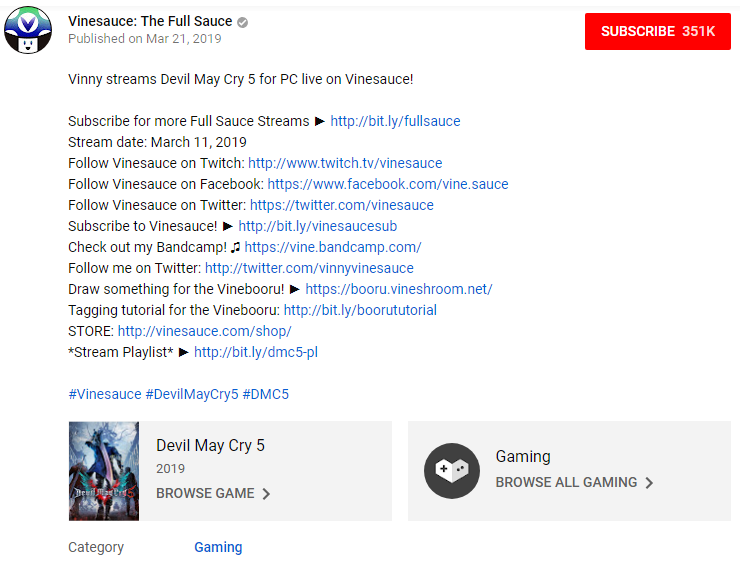Screen dimensions: 740x561
Task: Click the Gaming controller icon
Action: point(452,470)
